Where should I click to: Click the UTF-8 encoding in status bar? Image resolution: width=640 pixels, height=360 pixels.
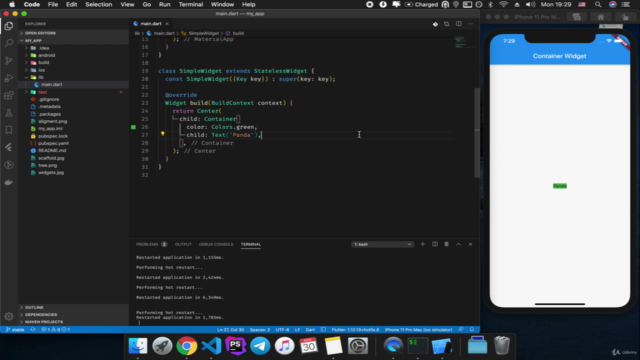(282, 329)
